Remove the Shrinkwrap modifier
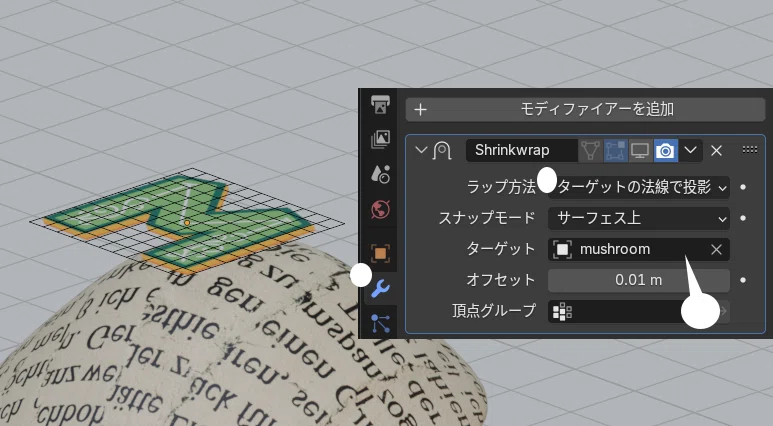This screenshot has height=426, width=773. point(716,150)
